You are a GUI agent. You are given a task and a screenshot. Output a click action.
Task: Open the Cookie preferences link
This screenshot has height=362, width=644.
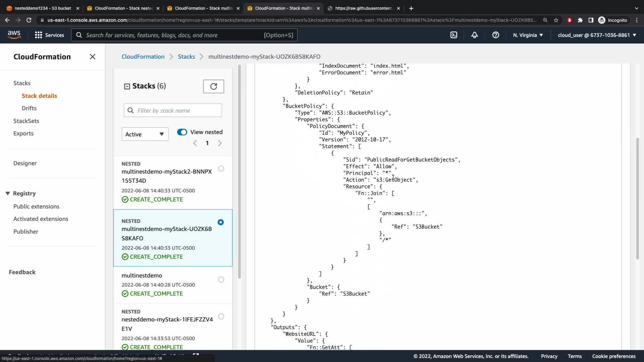613,356
